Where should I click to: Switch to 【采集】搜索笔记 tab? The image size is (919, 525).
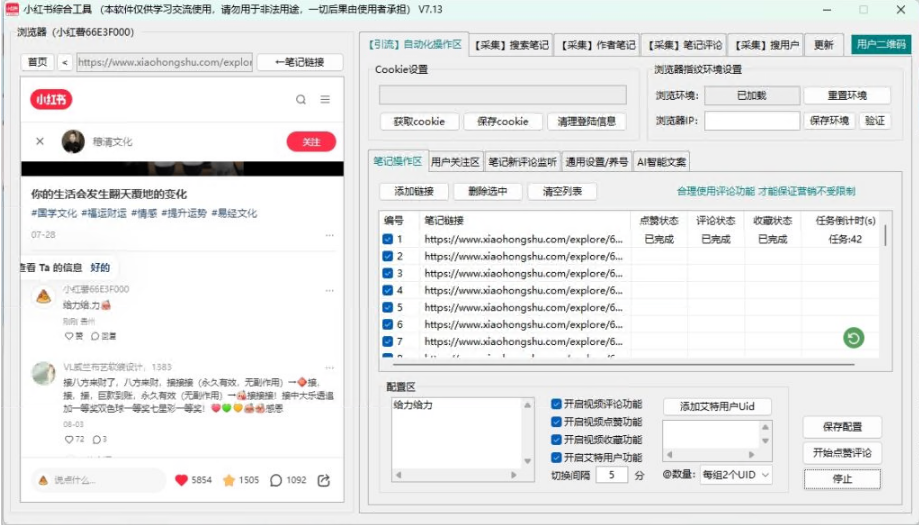tap(511, 45)
